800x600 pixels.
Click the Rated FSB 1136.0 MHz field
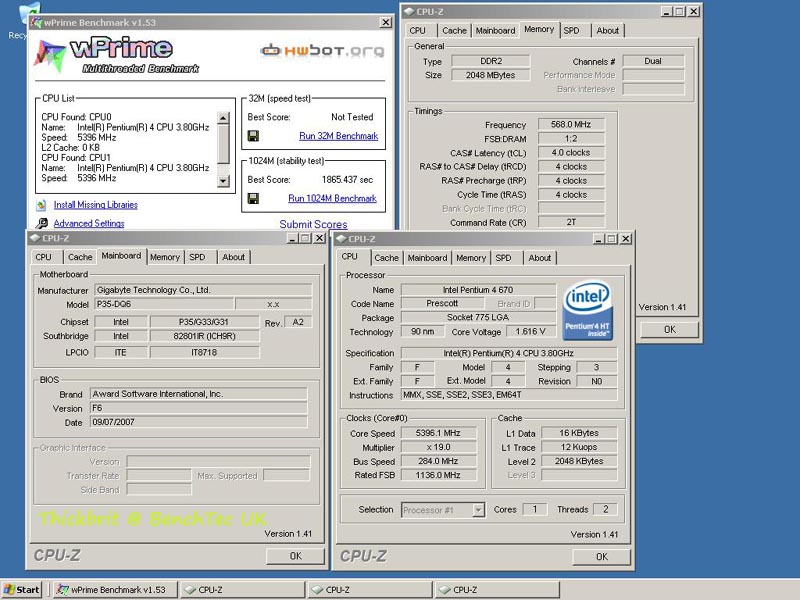[x=438, y=475]
